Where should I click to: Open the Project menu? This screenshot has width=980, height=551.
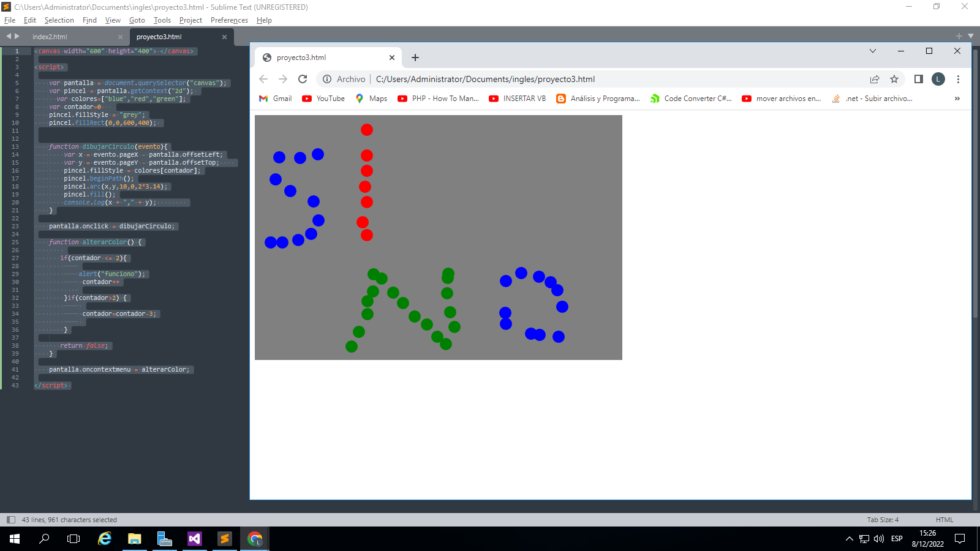(x=190, y=20)
